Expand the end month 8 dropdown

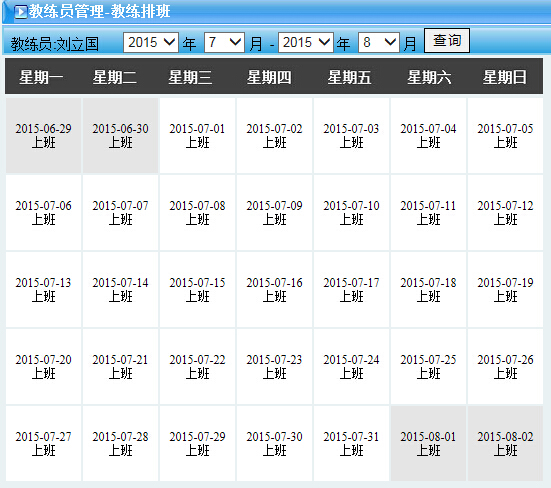click(379, 43)
